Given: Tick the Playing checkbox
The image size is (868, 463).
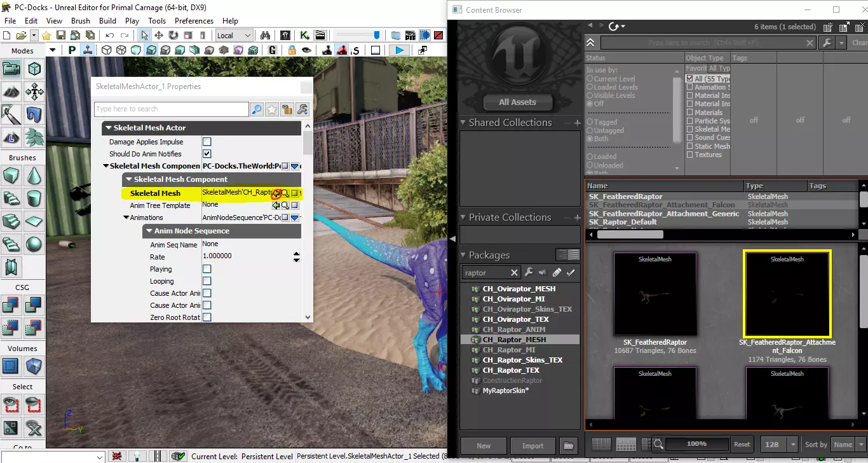Looking at the screenshot, I should pyautogui.click(x=207, y=269).
